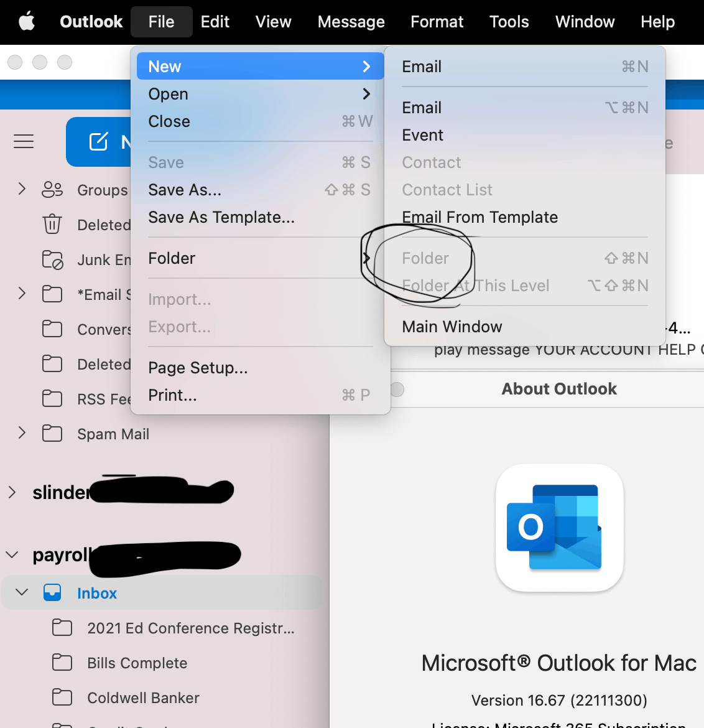
Task: Click the RSS Feeds folder icon
Action: (52, 398)
